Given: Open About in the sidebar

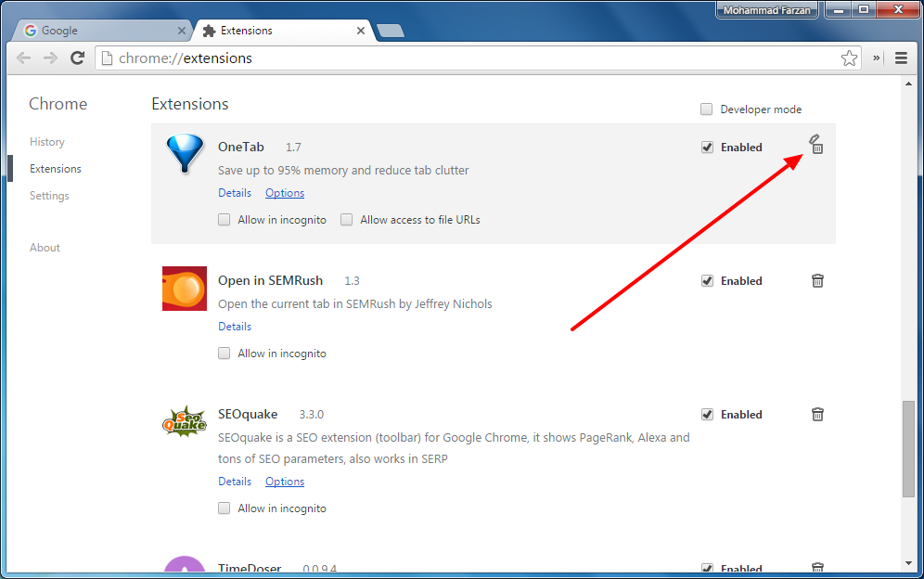Looking at the screenshot, I should click(x=45, y=248).
